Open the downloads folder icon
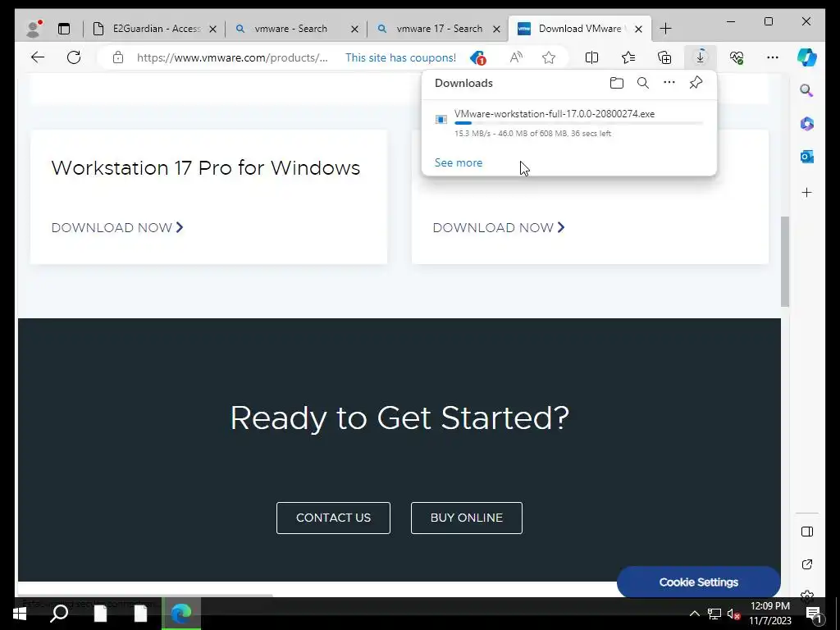Image resolution: width=840 pixels, height=630 pixels. [x=617, y=83]
